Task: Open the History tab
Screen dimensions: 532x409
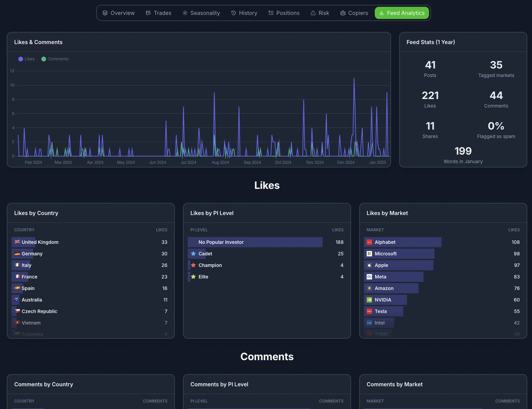Action: pos(244,13)
